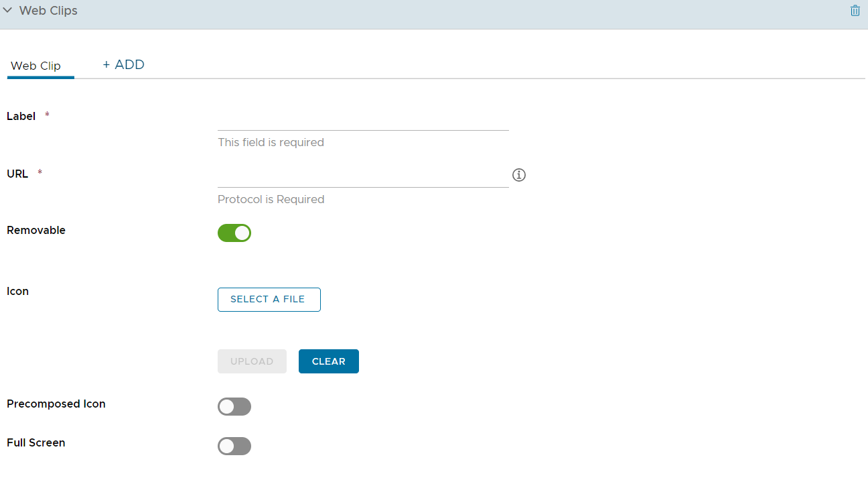Image resolution: width=868 pixels, height=482 pixels.
Task: Click the Icon field label
Action: click(17, 291)
